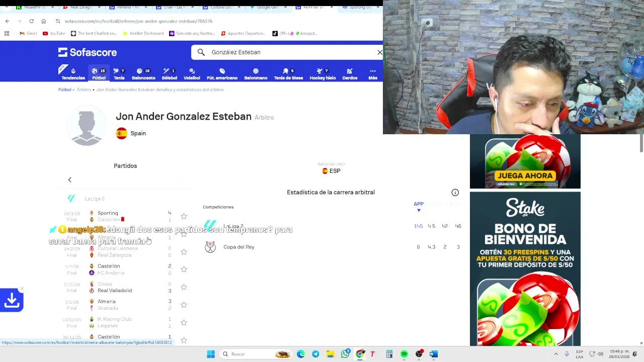Favorite the Sporting vs Castellón match
644x362 pixels.
184,216
